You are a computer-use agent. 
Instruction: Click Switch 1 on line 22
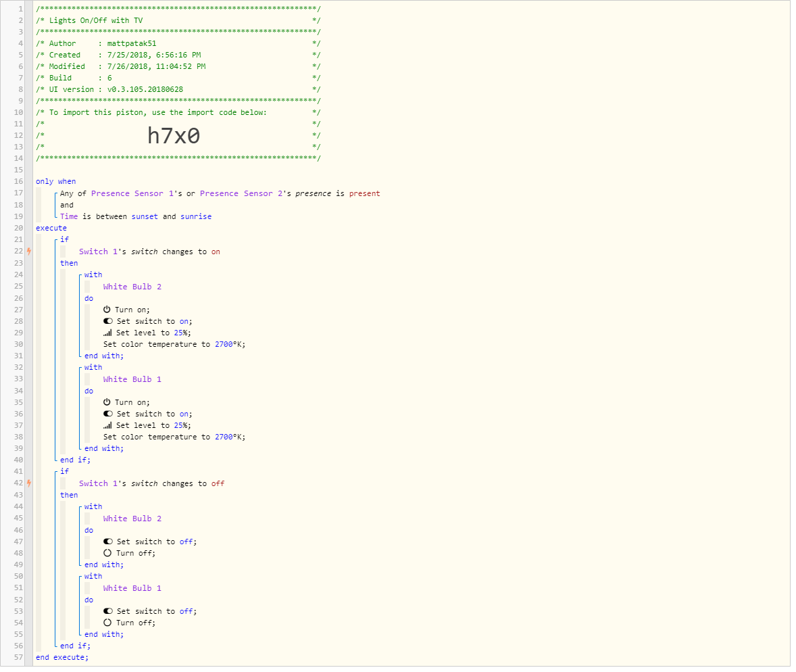click(99, 251)
